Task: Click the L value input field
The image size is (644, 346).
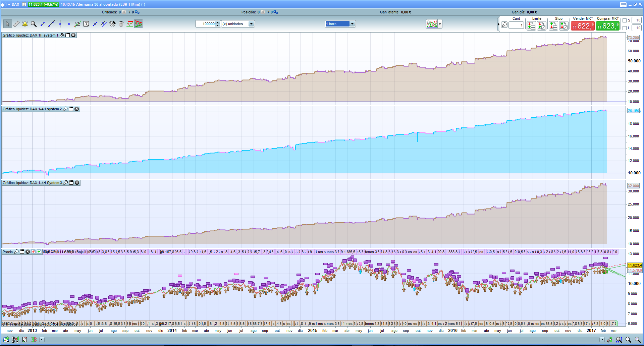Action: click(x=636, y=28)
